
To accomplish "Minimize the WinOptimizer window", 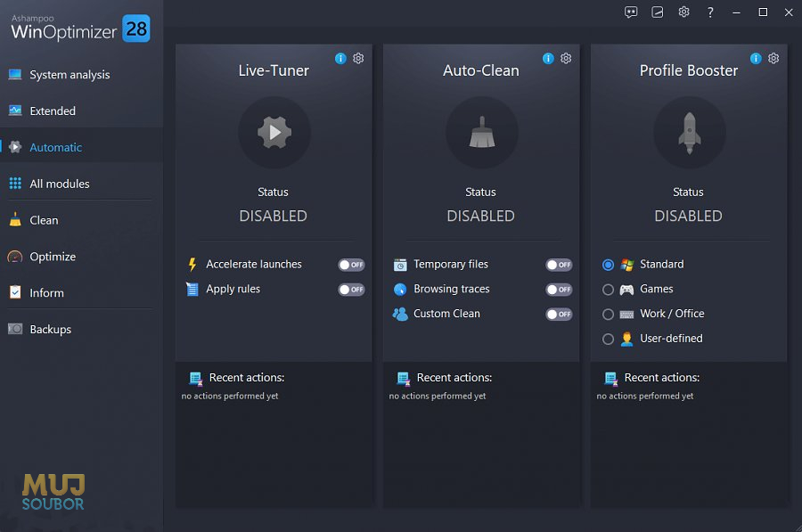I will 737,12.
